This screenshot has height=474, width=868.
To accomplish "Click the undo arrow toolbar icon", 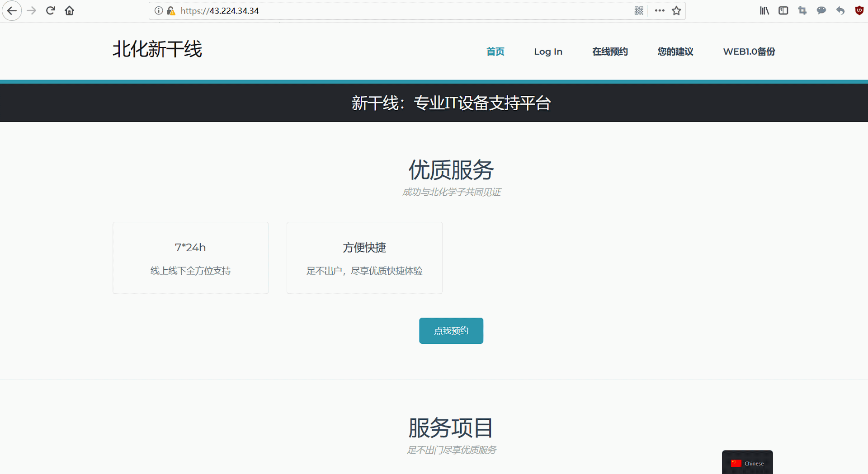I will 840,11.
